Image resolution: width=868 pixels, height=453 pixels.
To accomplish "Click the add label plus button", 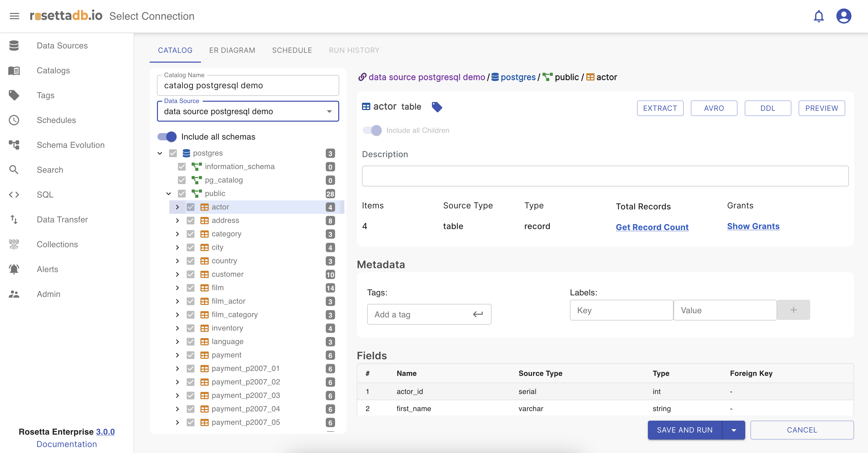I will [x=793, y=310].
